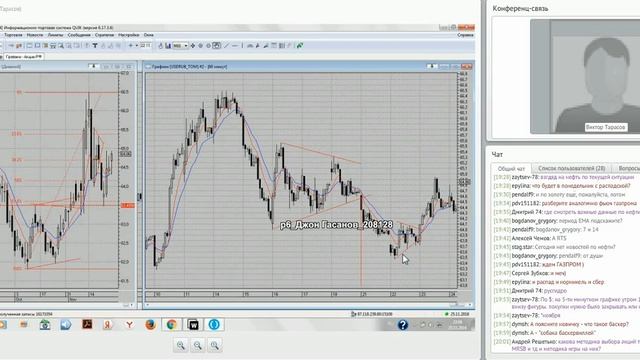
Task: Click the hand pan tool icon
Action: click(x=160, y=45)
